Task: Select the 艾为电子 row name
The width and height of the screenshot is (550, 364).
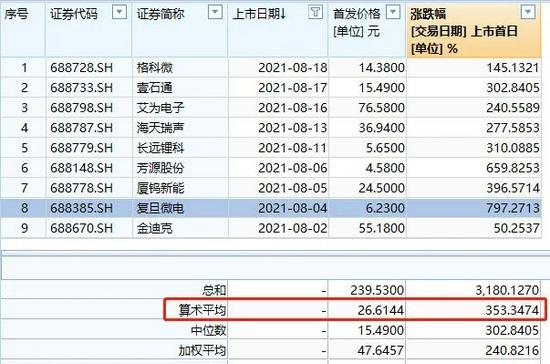Action: pos(160,108)
